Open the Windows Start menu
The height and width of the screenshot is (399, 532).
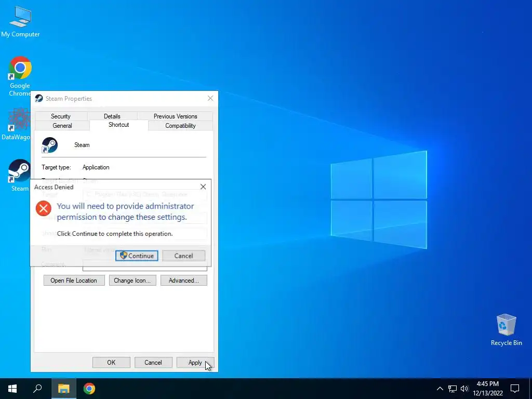click(12, 389)
